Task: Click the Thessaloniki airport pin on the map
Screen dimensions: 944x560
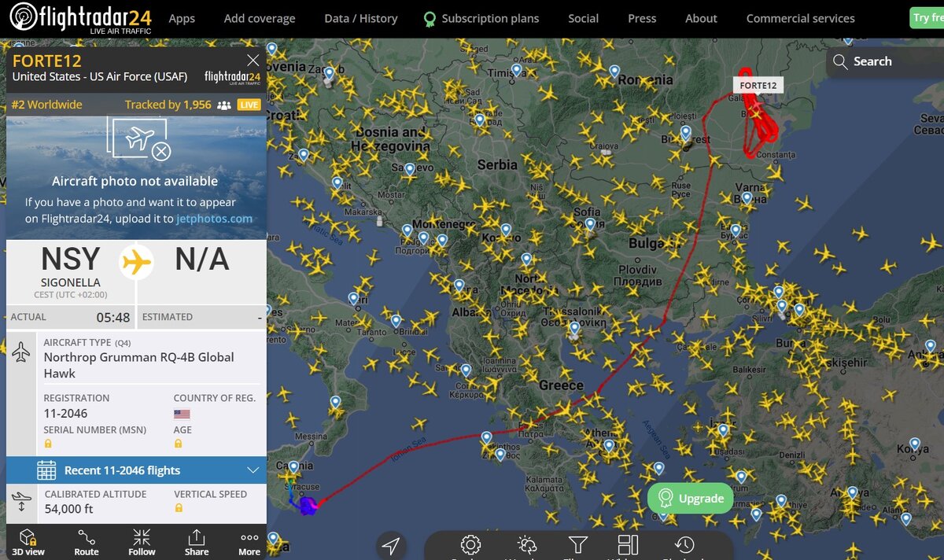Action: coord(574,328)
